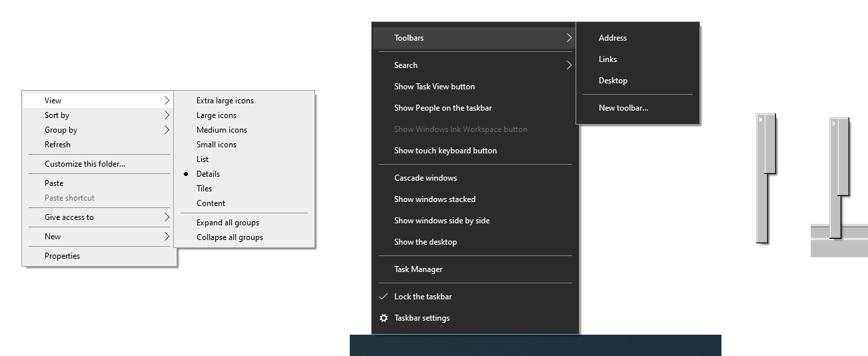This screenshot has width=868, height=356.
Task: Open the Give access to submenu arrow
Action: click(x=167, y=217)
